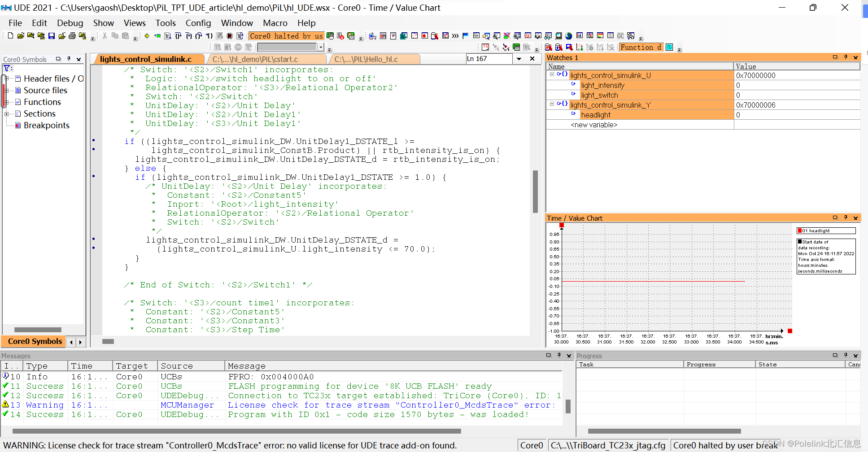Open the Debug menu
868x452 pixels.
click(70, 23)
